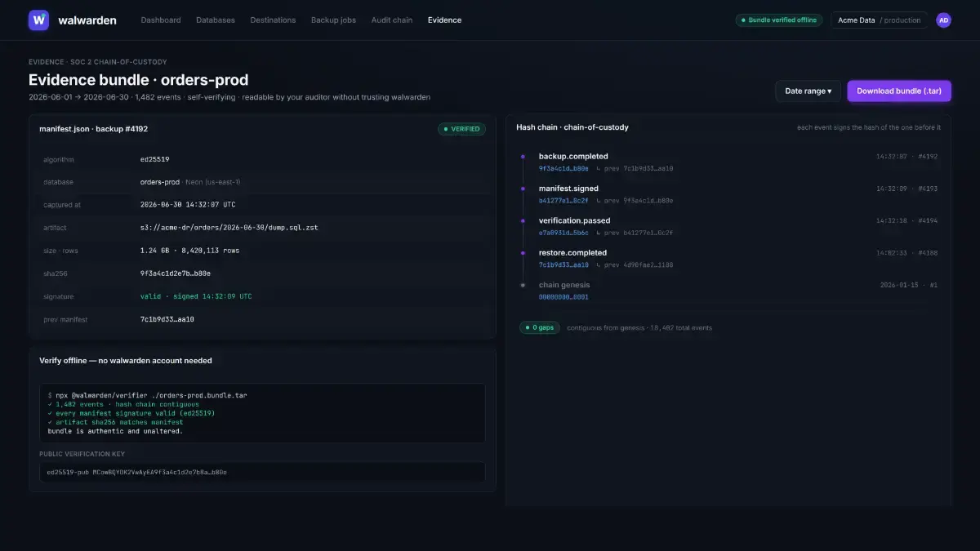Click the EVIDENCE · SOC 2 CHAIN-OF-CUSTODY breadcrumb

click(x=97, y=62)
